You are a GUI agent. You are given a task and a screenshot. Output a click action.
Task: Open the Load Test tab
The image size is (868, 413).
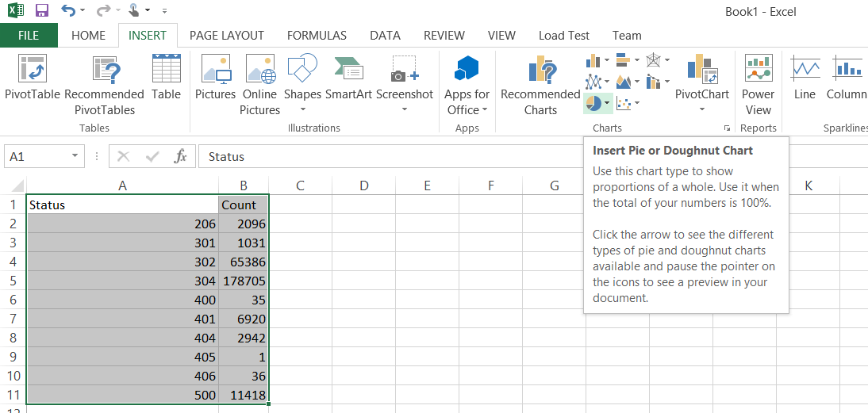[563, 36]
